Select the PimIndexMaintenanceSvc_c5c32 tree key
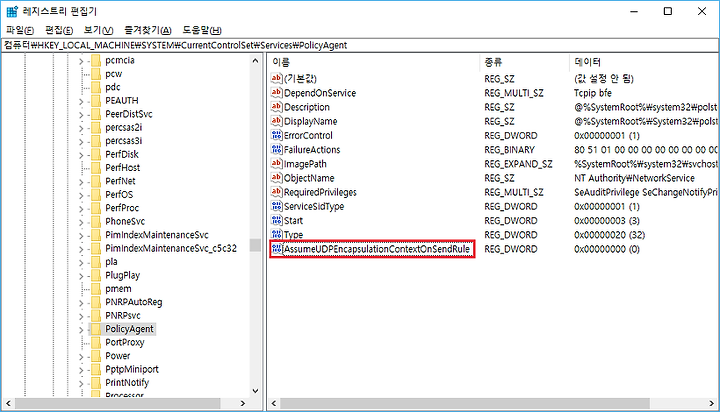Image resolution: width=720 pixels, height=412 pixels. coord(171,248)
